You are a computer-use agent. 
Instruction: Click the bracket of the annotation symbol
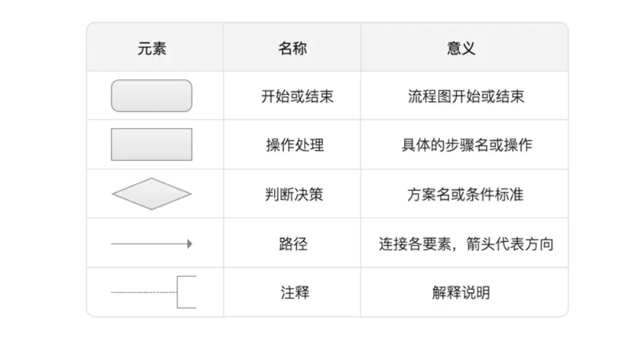point(186,292)
